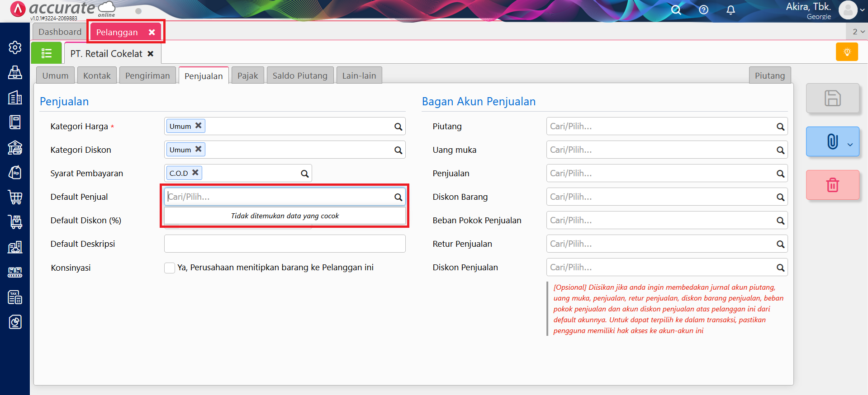Screen dimensions: 868x395
Task: Click the green list view button
Action: point(46,53)
